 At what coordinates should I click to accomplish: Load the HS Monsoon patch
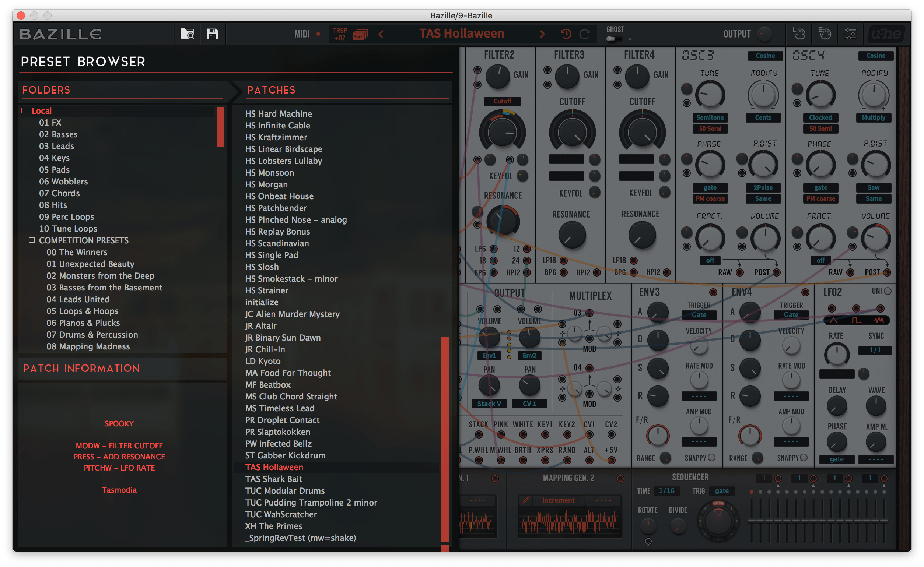tap(269, 173)
